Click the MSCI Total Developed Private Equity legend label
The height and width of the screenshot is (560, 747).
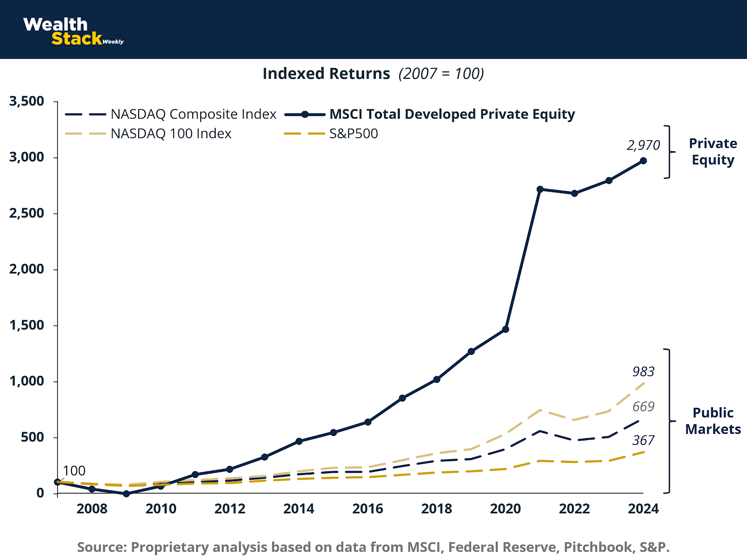tap(452, 114)
